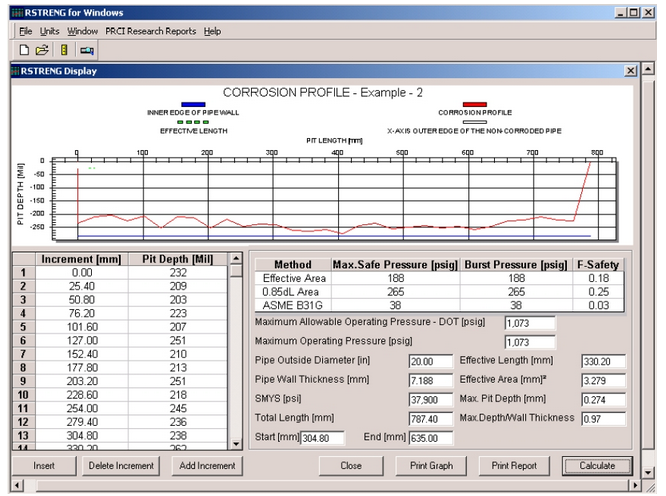Click the Increment [mm] column header

click(x=82, y=259)
